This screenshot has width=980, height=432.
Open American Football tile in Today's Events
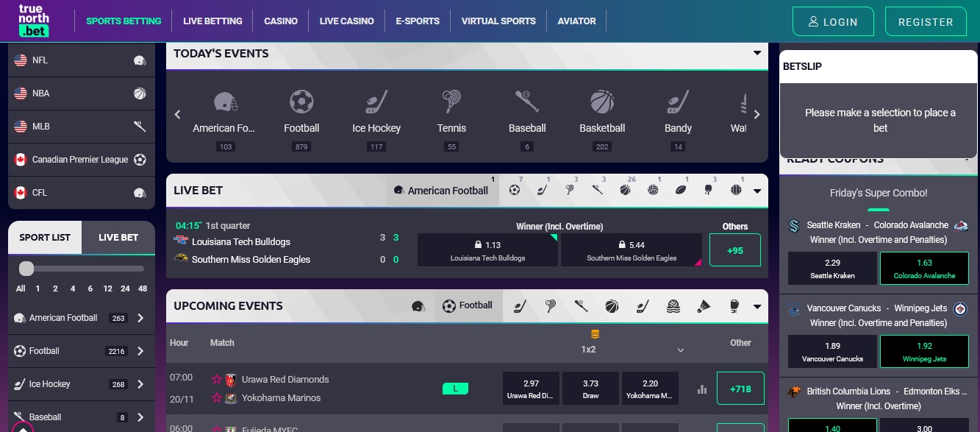pos(224,120)
